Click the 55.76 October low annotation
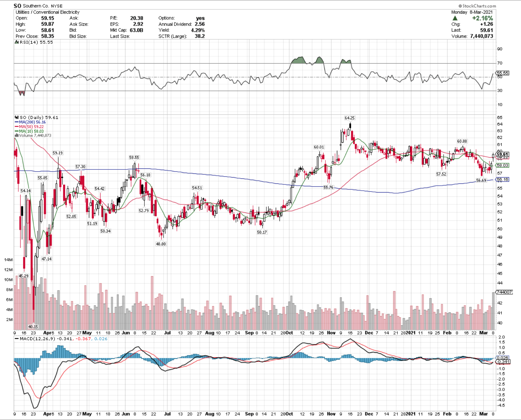This screenshot has height=420, width=521. (328, 188)
